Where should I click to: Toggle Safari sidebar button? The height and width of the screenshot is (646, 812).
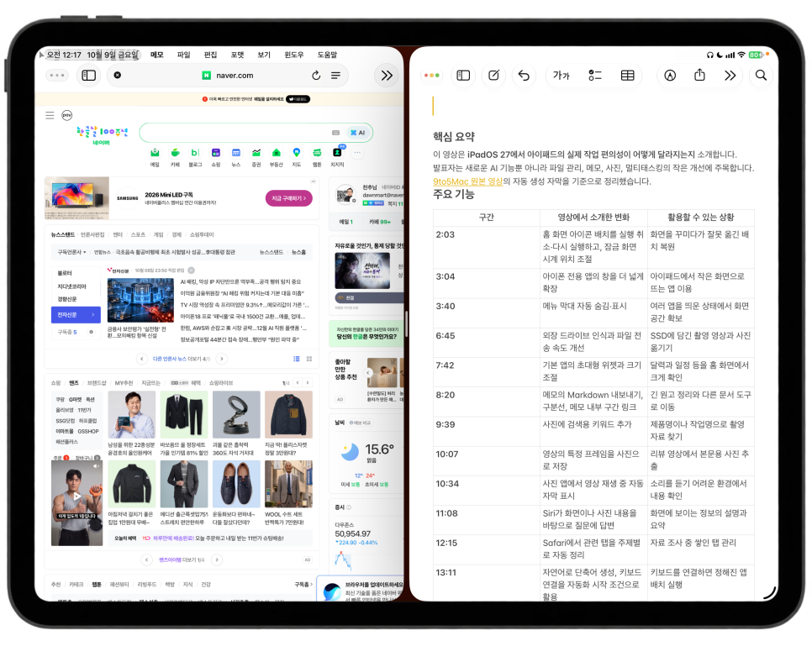[x=88, y=76]
